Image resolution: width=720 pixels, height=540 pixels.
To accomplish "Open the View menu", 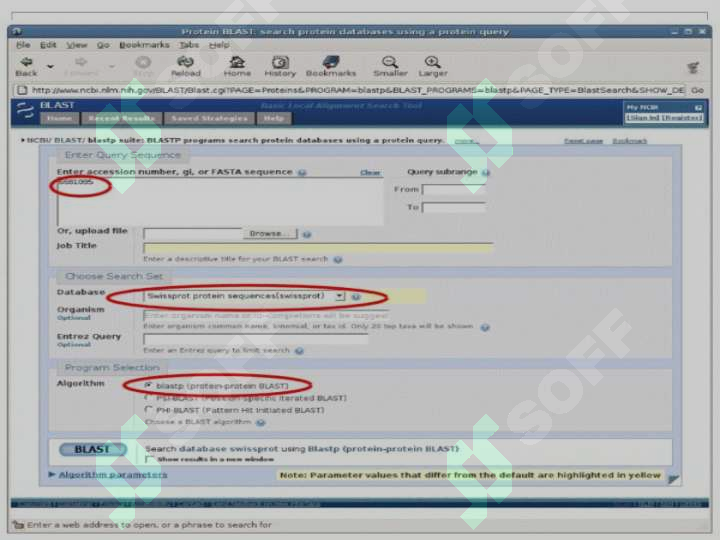I will coord(77,45).
